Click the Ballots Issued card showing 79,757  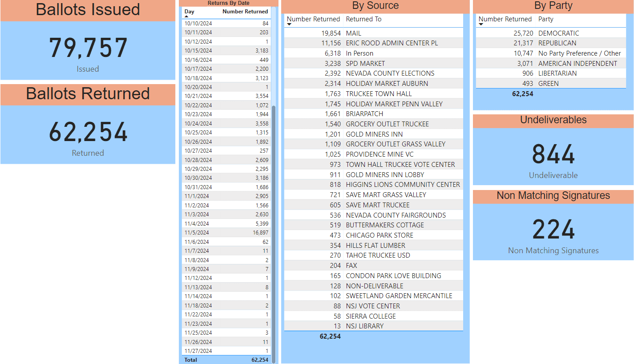tap(87, 49)
